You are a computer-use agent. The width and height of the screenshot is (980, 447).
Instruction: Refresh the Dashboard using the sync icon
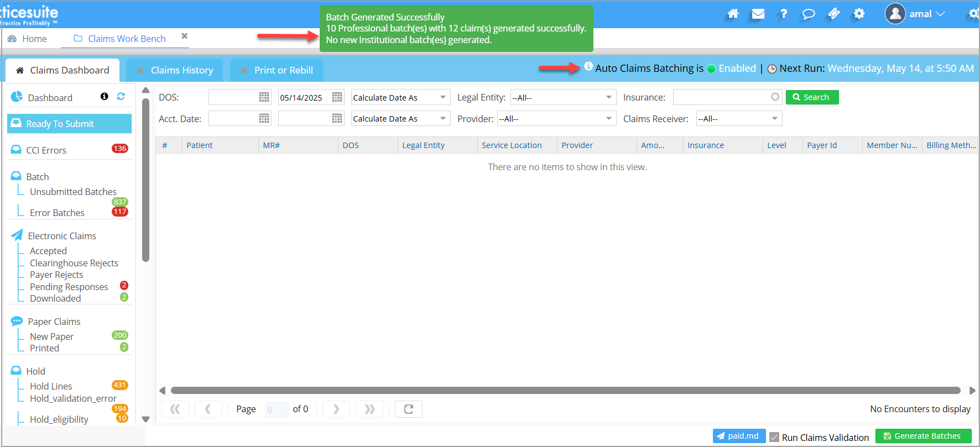click(x=121, y=97)
